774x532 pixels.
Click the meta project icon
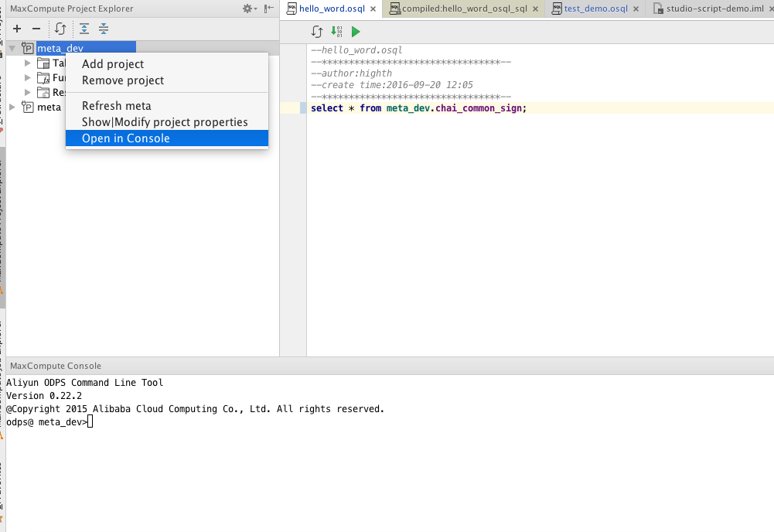coord(28,107)
